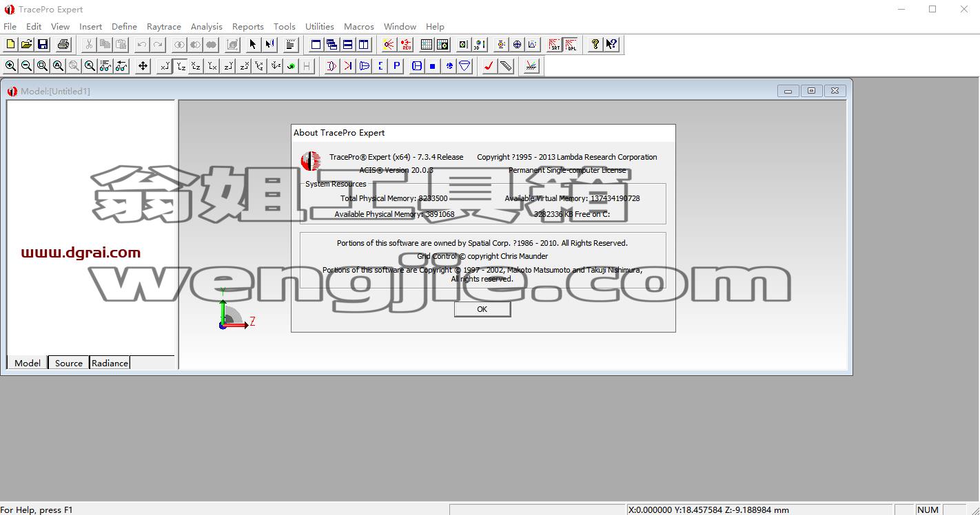Open the Macros menu
Screen dimensions: 980x515
359,26
